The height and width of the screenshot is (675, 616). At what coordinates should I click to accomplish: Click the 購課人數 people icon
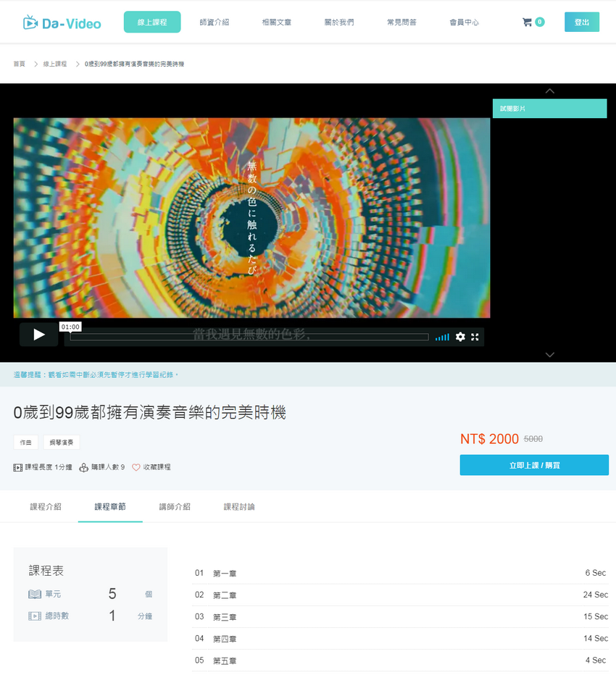pyautogui.click(x=83, y=467)
